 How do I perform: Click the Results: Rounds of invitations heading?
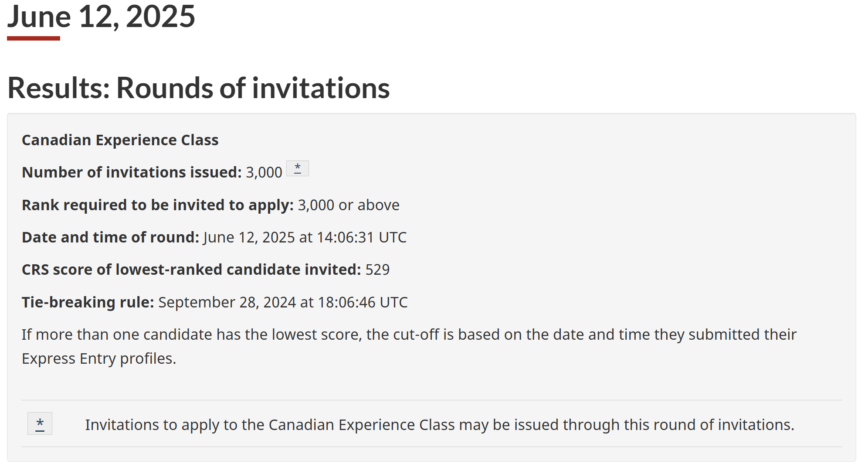tap(199, 88)
